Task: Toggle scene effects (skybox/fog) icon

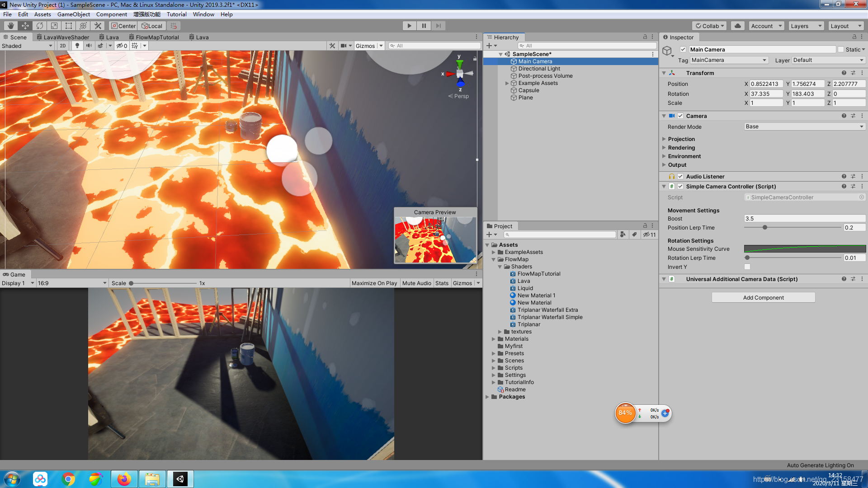Action: [x=100, y=46]
